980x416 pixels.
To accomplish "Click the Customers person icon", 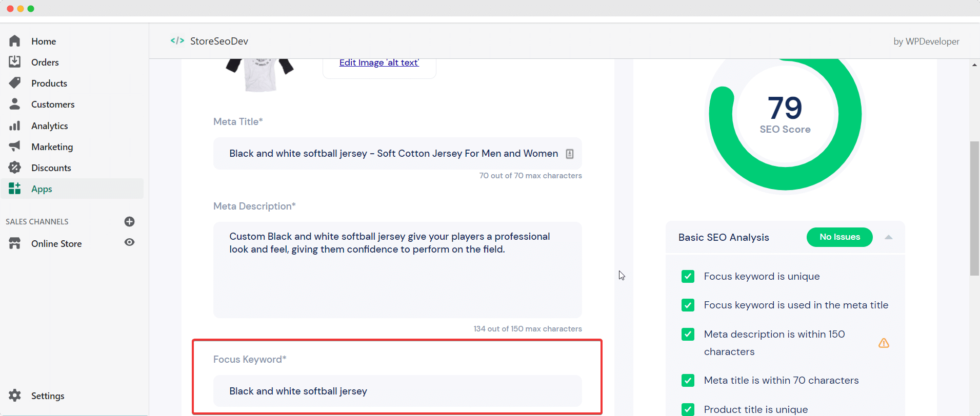I will tap(15, 104).
